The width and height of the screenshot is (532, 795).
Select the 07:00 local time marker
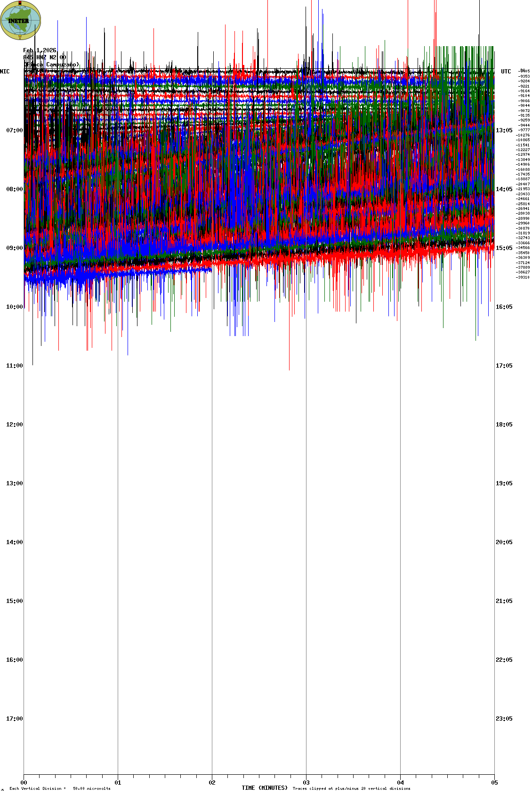click(x=15, y=130)
